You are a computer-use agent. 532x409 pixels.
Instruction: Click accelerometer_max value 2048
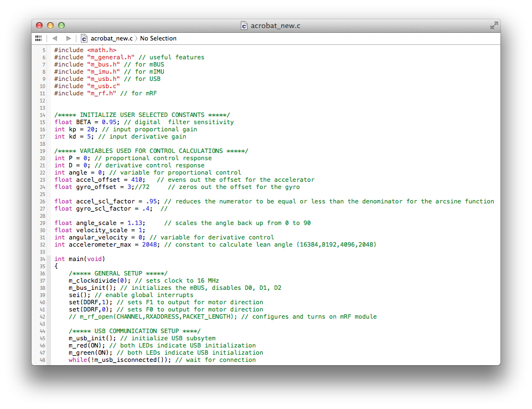149,245
